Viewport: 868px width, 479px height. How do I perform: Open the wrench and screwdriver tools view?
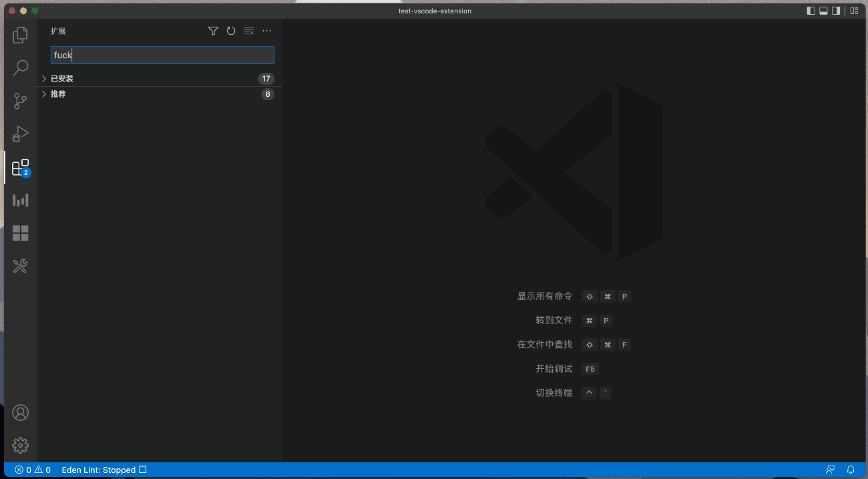tap(21, 266)
